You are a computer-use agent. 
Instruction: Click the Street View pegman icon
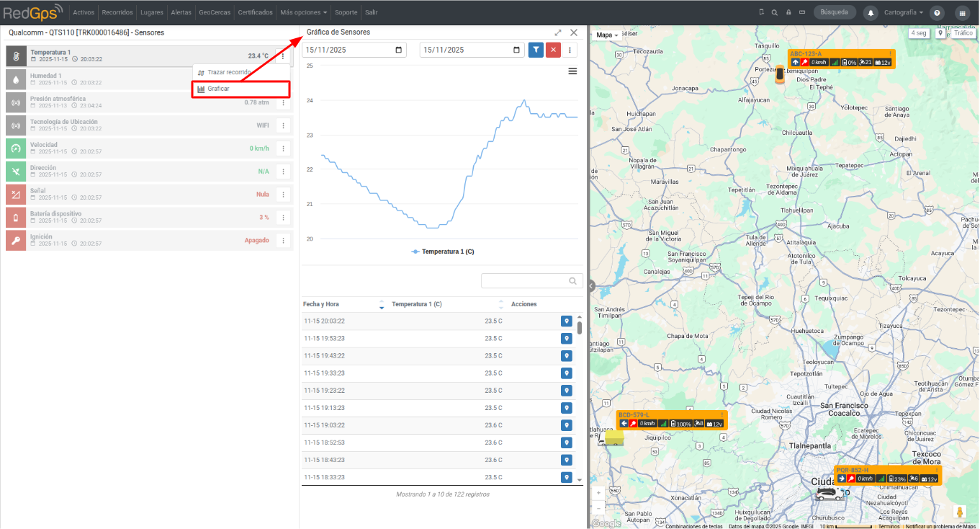pyautogui.click(x=960, y=512)
